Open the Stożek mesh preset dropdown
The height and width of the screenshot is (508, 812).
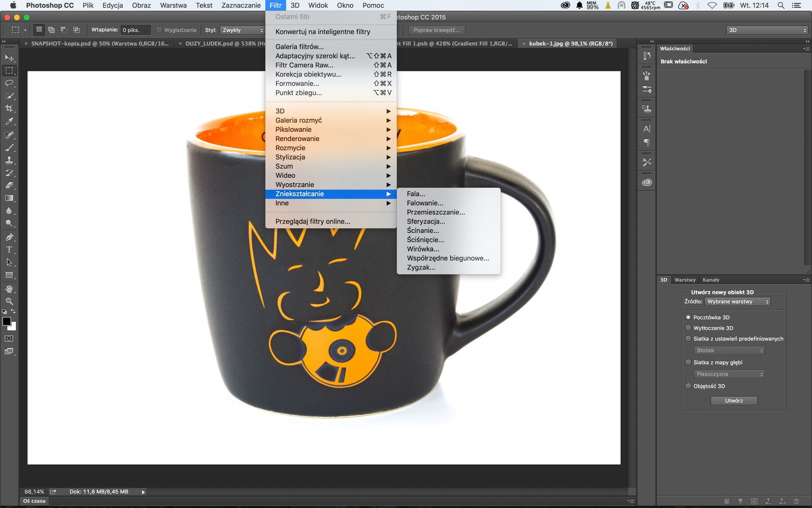[x=729, y=351]
